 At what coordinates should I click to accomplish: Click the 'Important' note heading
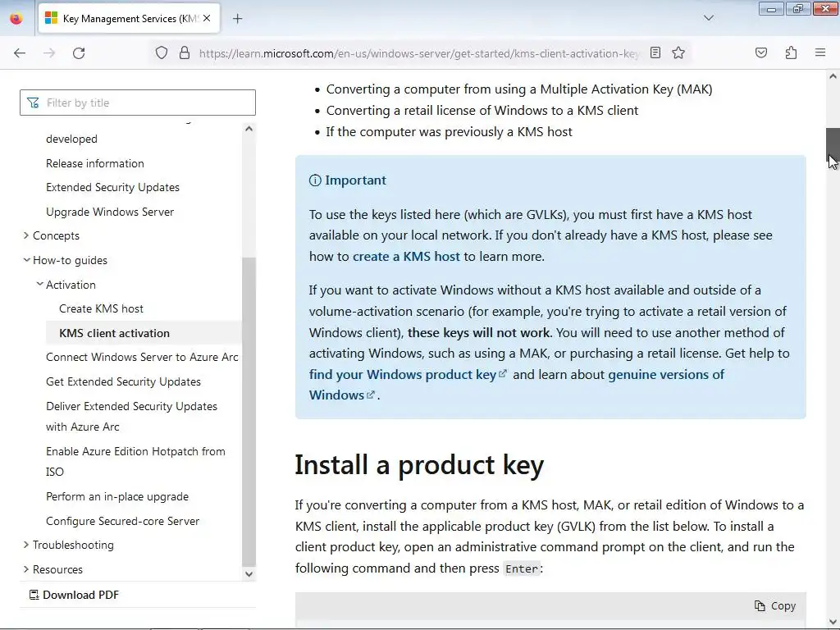pyautogui.click(x=355, y=180)
